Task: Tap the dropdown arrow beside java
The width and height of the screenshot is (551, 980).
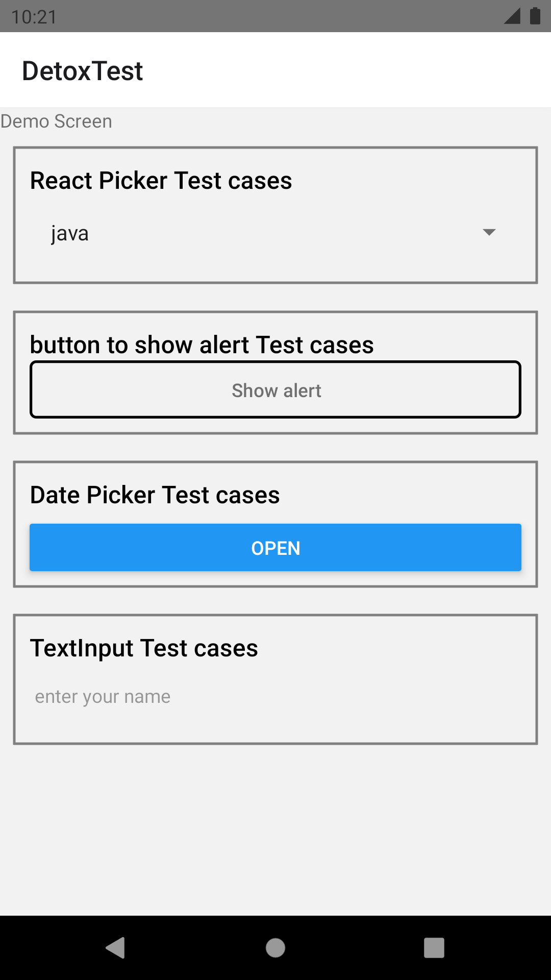Action: [x=489, y=233]
